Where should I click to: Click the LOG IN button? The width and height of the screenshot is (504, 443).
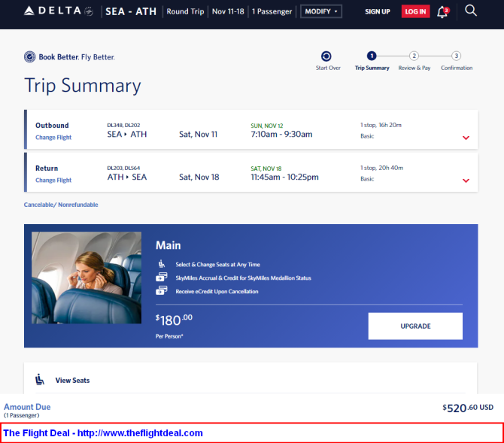(415, 11)
